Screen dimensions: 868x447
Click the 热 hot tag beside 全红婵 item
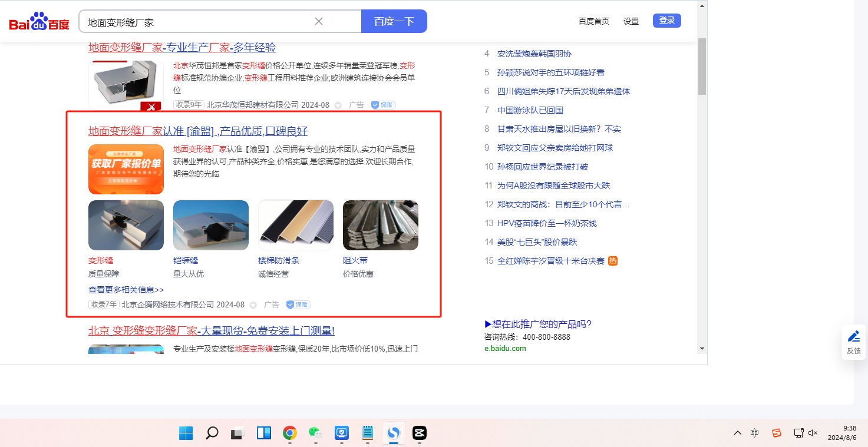click(613, 261)
